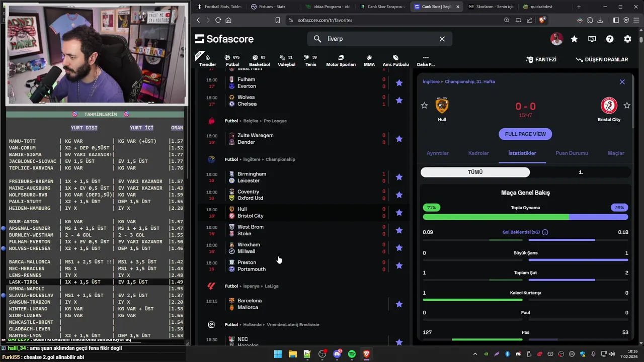Switch to the quickabdest browser tab
Screen dimensions: 644x362
point(541,7)
